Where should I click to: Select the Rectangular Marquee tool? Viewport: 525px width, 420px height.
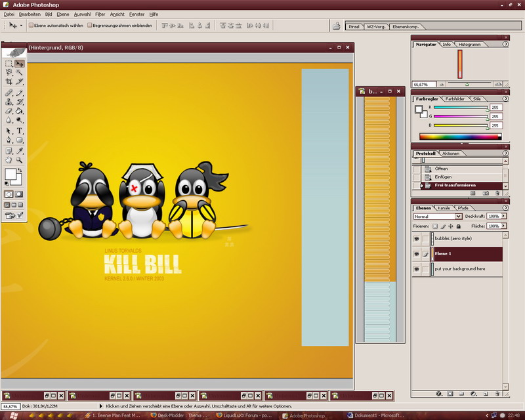point(9,63)
